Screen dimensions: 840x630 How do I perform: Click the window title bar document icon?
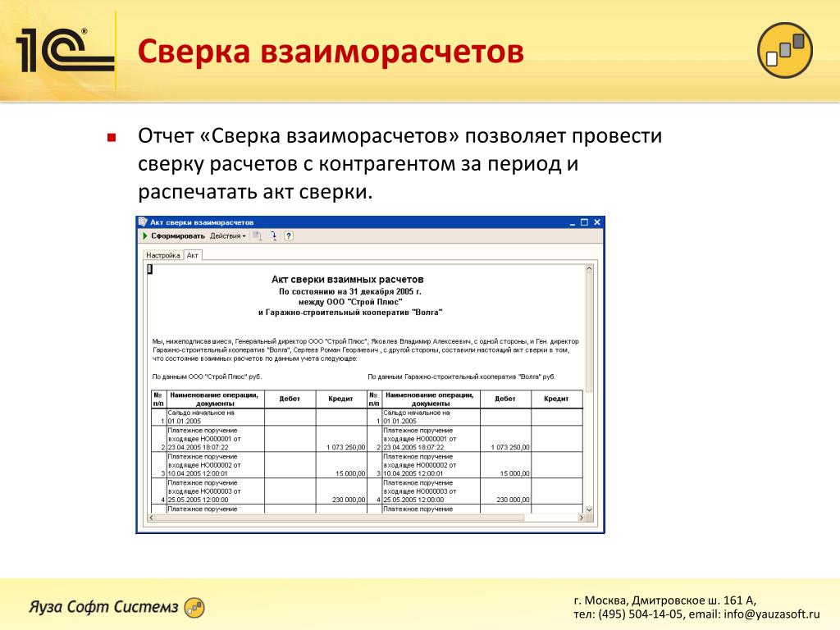click(x=143, y=221)
